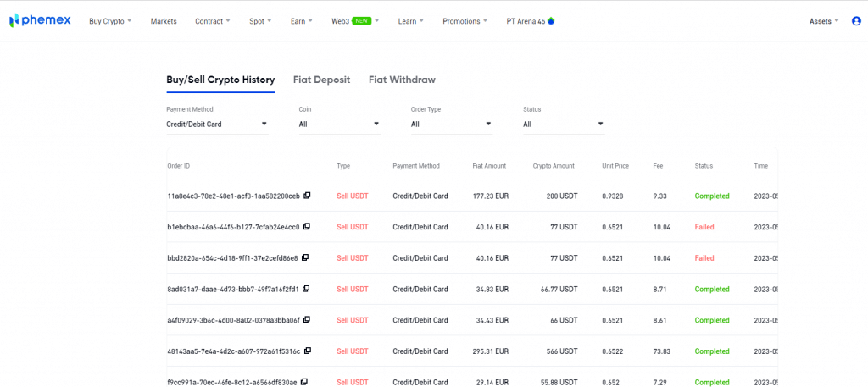Open the Web3 NEW menu
This screenshot has height=387, width=868.
point(354,21)
